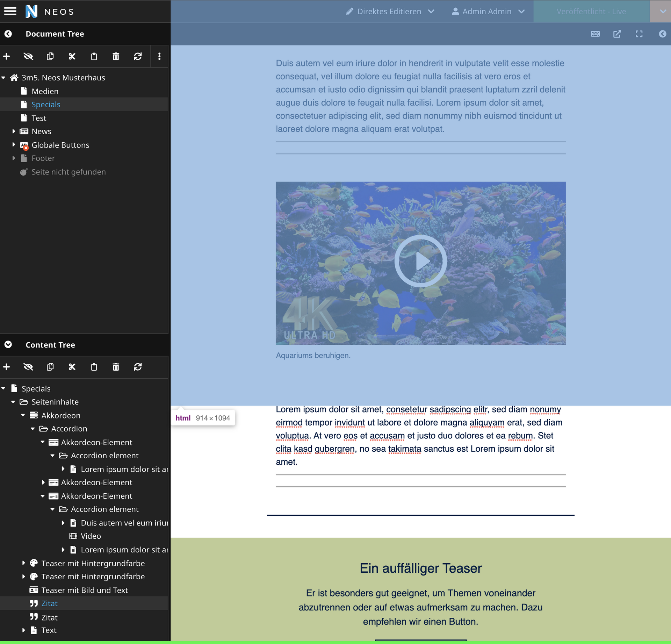Play the aquarium video
The image size is (671, 644).
[x=420, y=261]
